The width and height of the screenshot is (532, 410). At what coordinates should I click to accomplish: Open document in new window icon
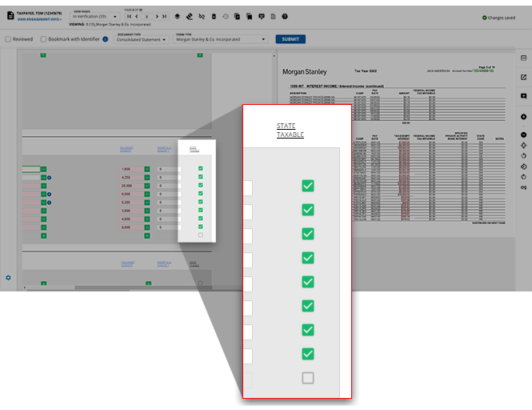click(523, 77)
